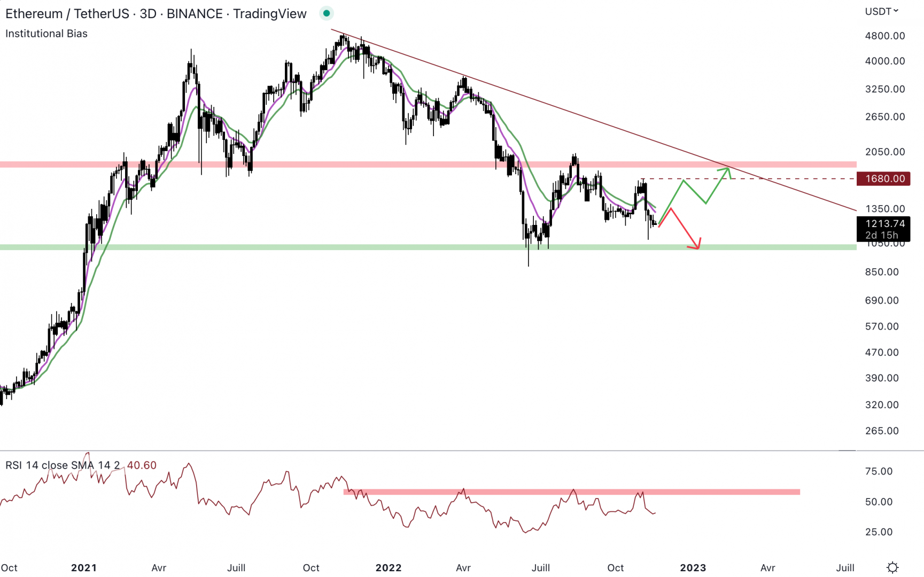Click the 3250.00 price axis label
924x577 pixels.
pos(885,89)
